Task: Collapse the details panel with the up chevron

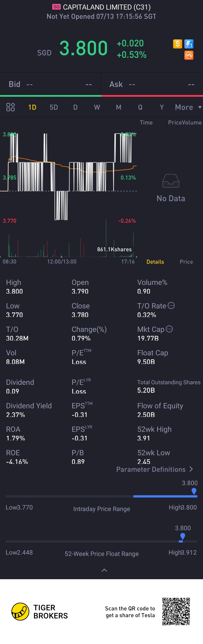Action: pyautogui.click(x=104, y=570)
